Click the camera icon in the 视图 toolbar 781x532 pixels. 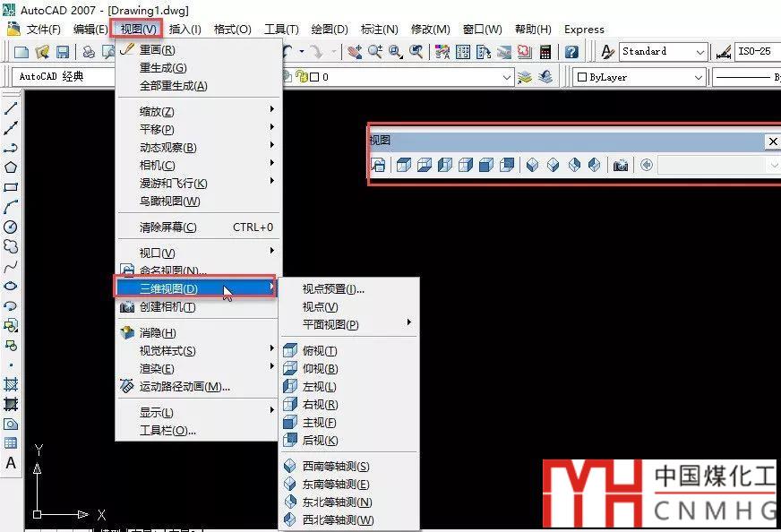621,166
